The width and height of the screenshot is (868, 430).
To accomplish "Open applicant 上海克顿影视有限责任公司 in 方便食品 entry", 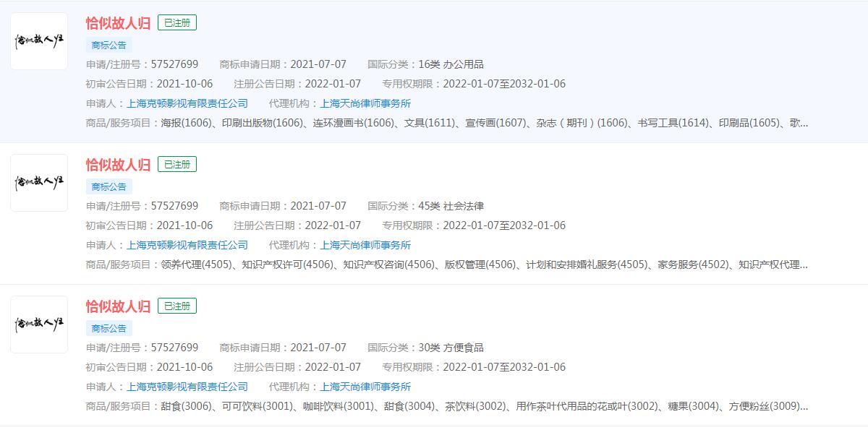I will click(187, 387).
